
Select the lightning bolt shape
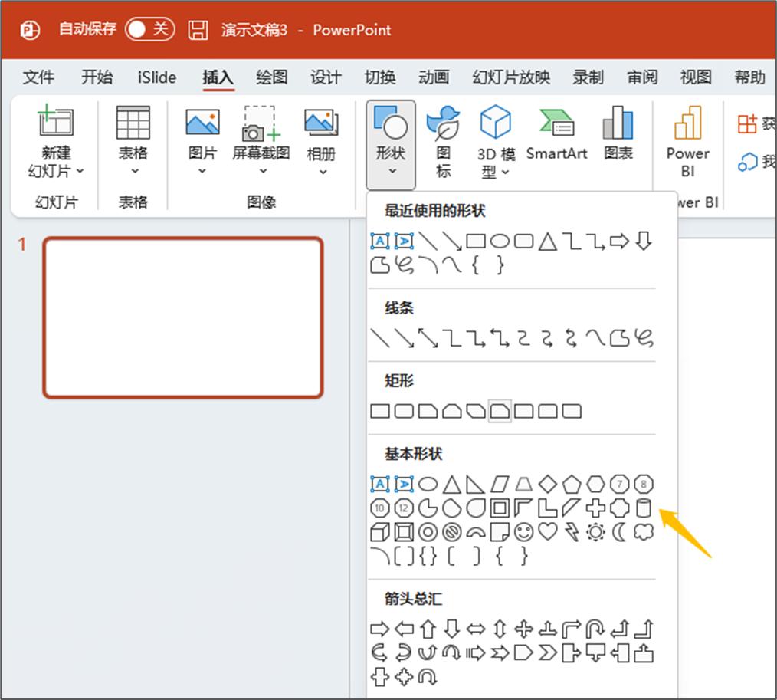point(571,531)
